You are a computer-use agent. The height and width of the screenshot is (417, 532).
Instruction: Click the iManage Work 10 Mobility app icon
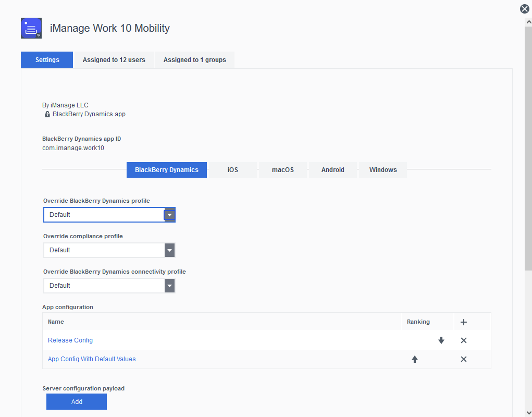[x=31, y=28]
